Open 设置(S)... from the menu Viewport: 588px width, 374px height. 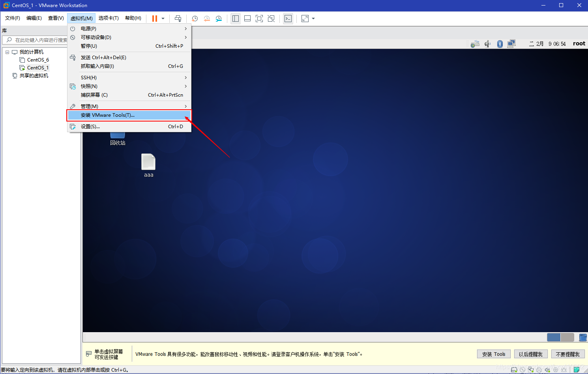point(129,127)
